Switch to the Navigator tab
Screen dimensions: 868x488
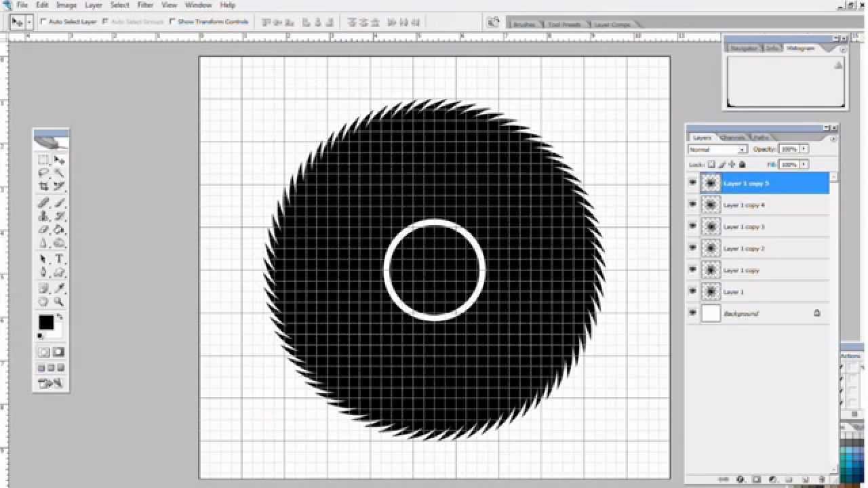[x=744, y=49]
